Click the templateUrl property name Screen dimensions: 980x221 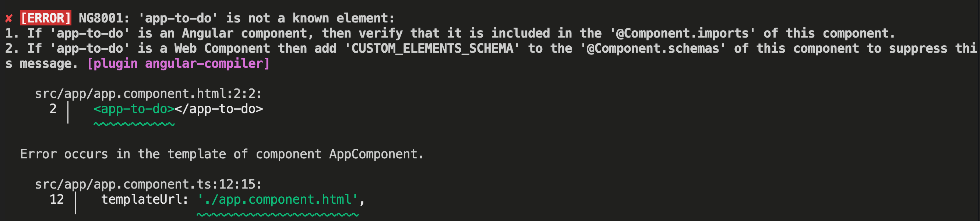[x=145, y=200]
